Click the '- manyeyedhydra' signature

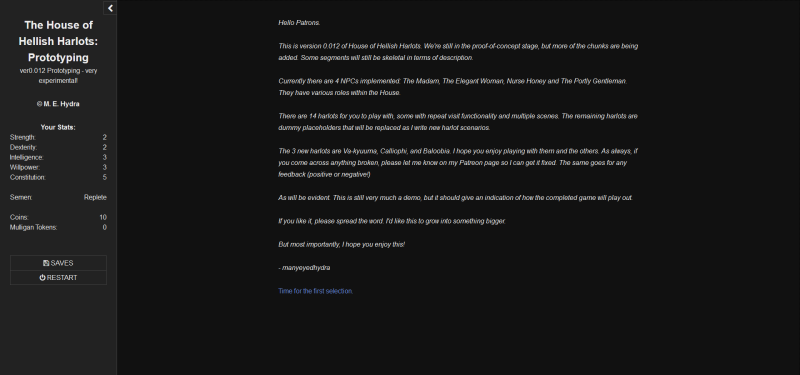pos(304,268)
